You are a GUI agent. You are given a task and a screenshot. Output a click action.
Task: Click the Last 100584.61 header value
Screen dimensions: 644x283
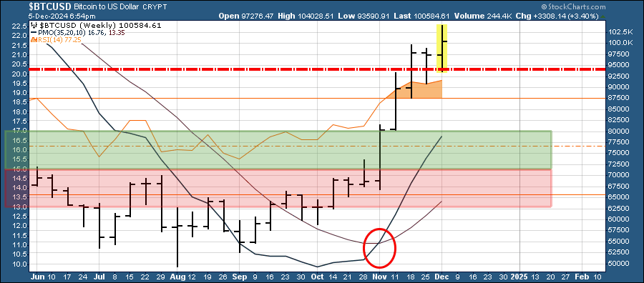click(x=421, y=16)
